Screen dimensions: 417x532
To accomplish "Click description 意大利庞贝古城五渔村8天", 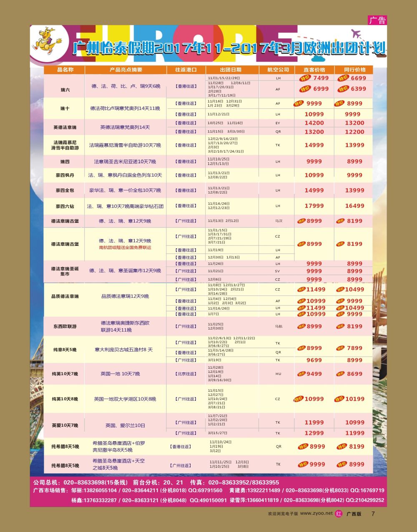I will click(124, 350).
